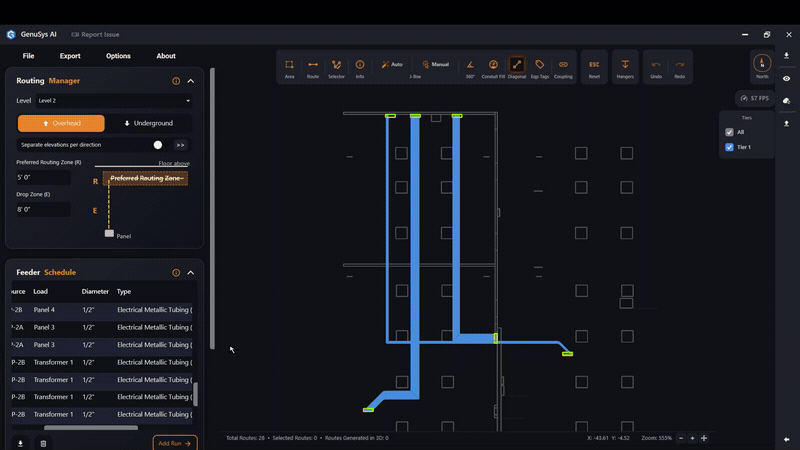This screenshot has height=450, width=800.
Task: Open the Options menu
Action: pyautogui.click(x=118, y=56)
